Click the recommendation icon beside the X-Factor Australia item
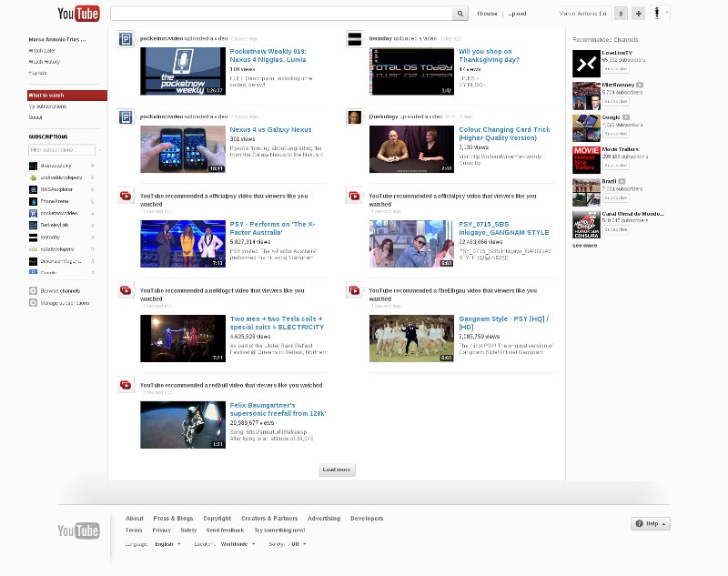 (126, 196)
